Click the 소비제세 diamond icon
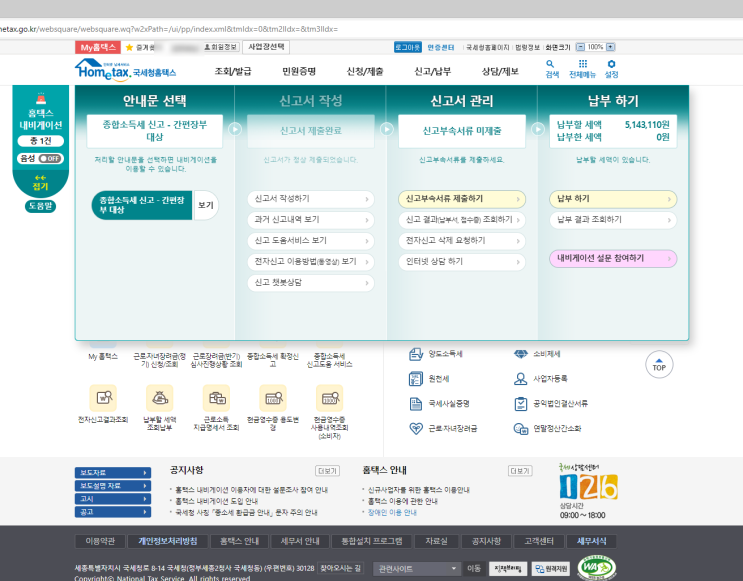 [521, 354]
